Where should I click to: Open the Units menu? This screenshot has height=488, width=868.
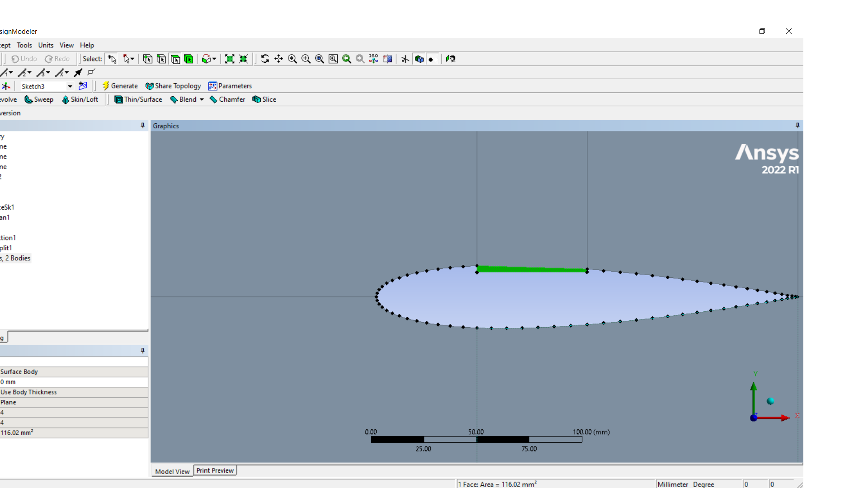[x=46, y=45]
